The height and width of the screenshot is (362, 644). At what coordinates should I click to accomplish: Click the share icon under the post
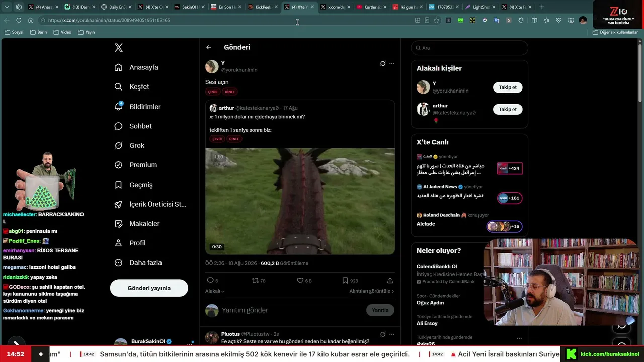click(390, 281)
